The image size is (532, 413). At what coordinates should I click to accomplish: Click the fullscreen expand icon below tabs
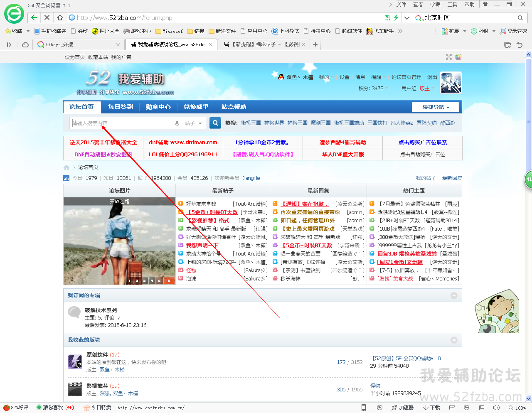(x=448, y=57)
